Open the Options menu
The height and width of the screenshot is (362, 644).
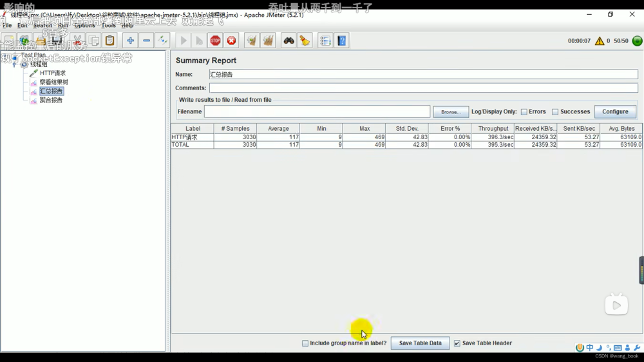84,26
